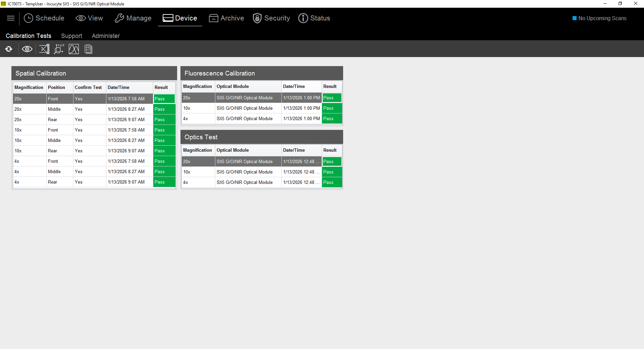Click Pass result for 4x Fluorescence Calibration
Screen dimensions: 644x349
pos(331,118)
